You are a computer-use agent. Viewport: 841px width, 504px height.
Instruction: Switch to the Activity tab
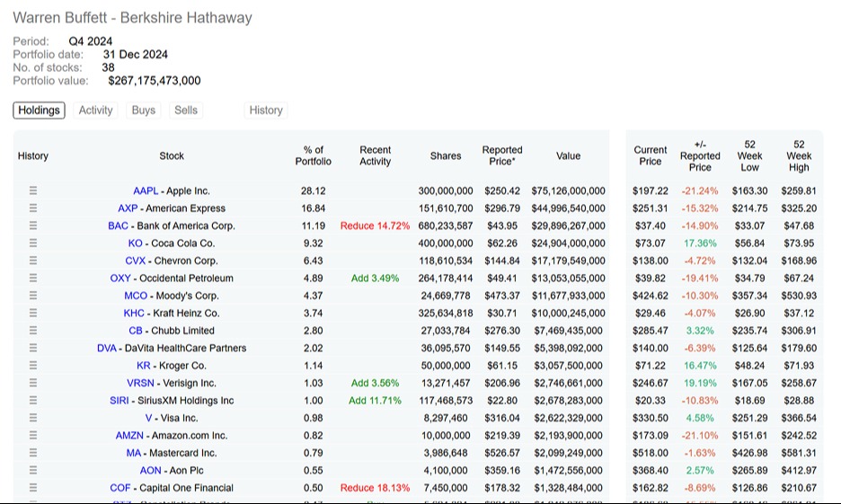(95, 110)
